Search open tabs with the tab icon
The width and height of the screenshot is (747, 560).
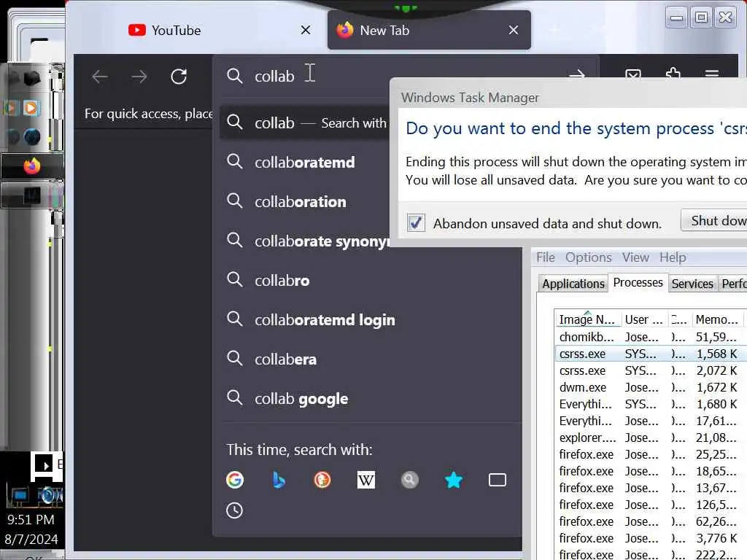coord(498,480)
